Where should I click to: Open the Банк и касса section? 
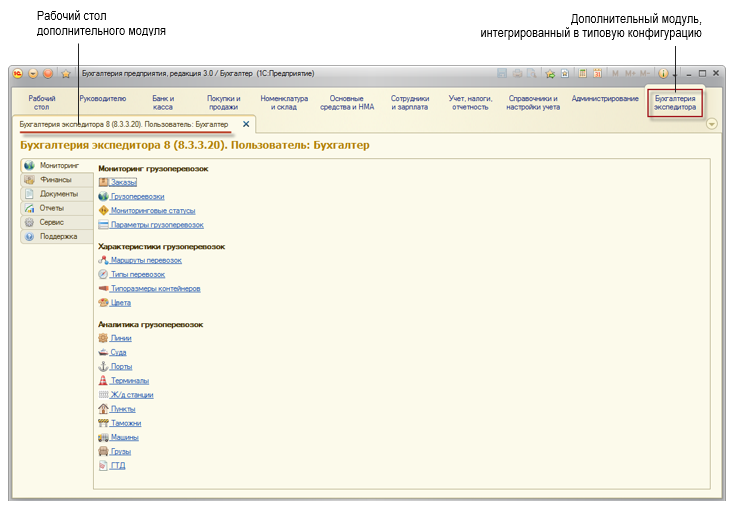pyautogui.click(x=163, y=103)
